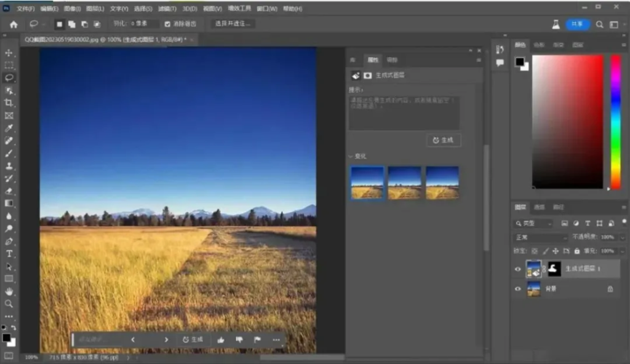Select the Brush tool
This screenshot has width=630, height=364.
tap(9, 154)
